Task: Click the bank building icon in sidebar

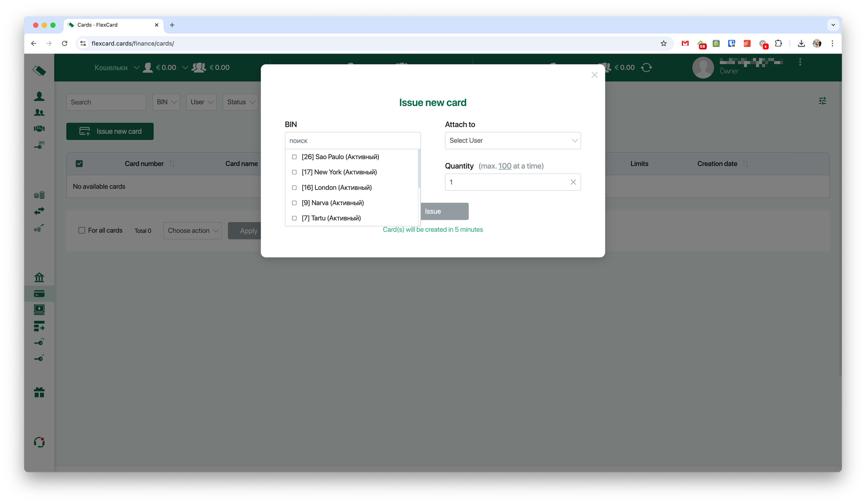Action: (x=39, y=277)
